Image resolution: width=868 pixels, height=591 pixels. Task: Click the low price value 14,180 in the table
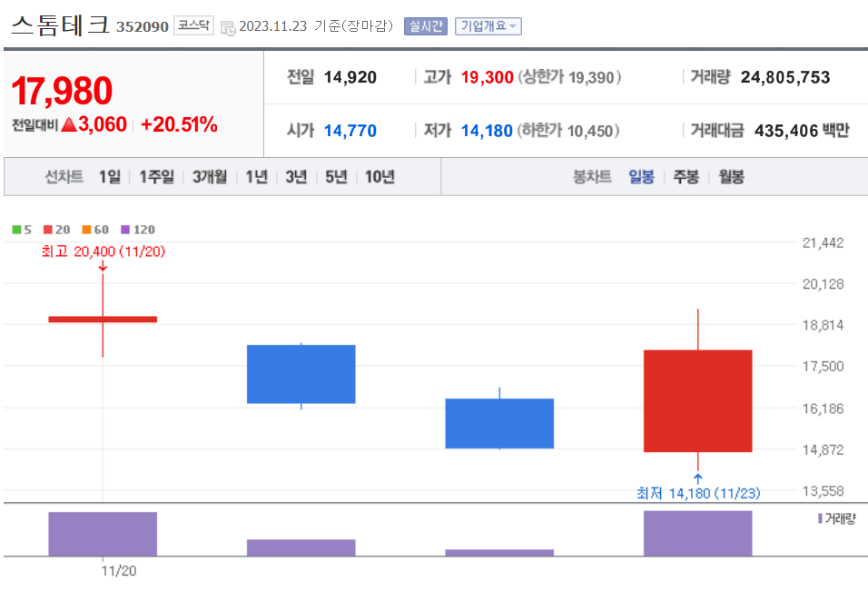(488, 131)
